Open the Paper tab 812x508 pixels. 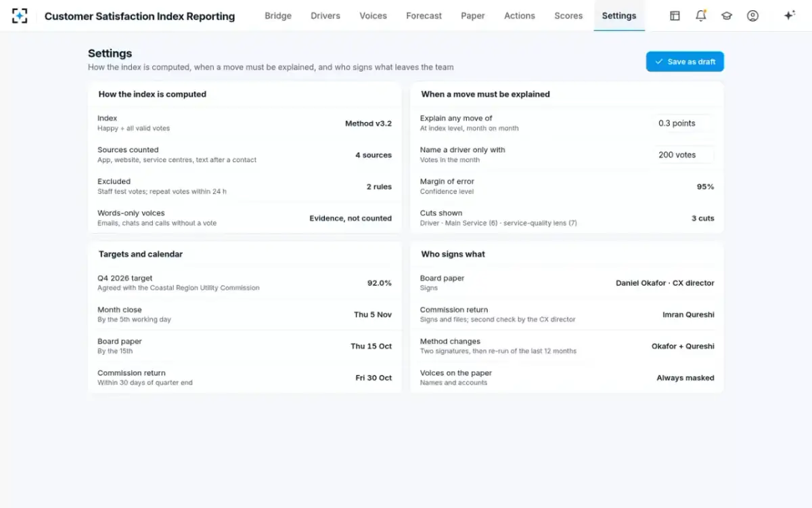point(473,16)
